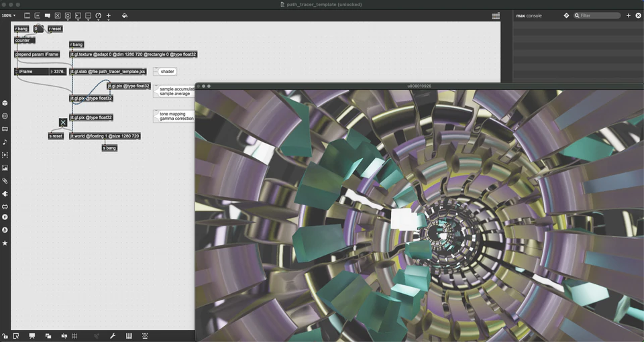Add a message box from top toolbar
Image resolution: width=644 pixels, height=342 pixels.
click(x=38, y=15)
